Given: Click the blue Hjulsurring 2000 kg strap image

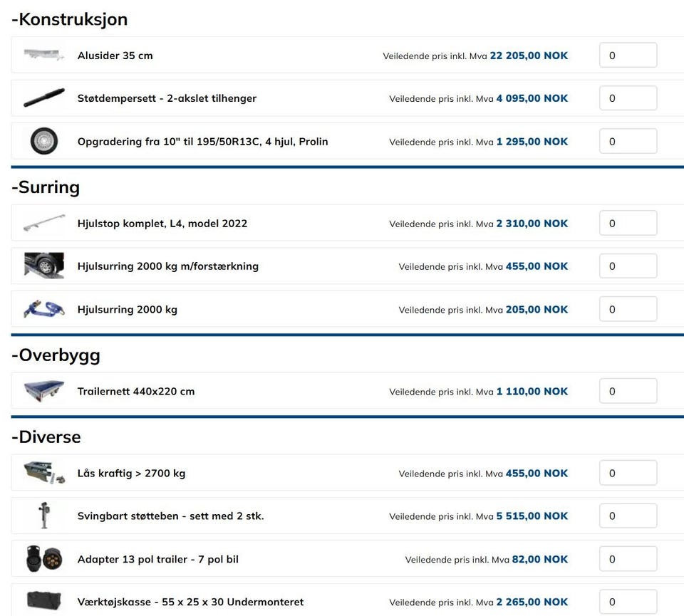Looking at the screenshot, I should click(x=44, y=309).
